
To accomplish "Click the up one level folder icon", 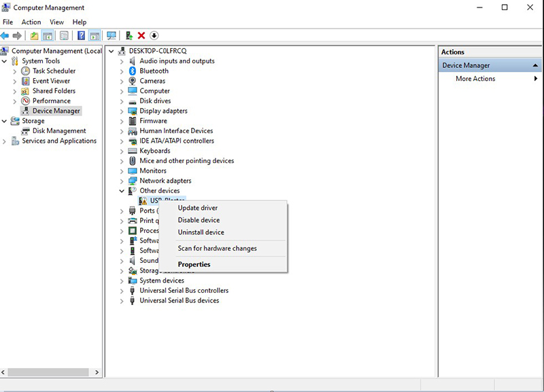I will [34, 35].
